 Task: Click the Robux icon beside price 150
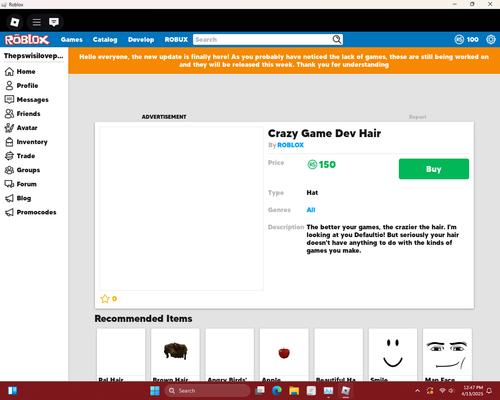click(312, 164)
